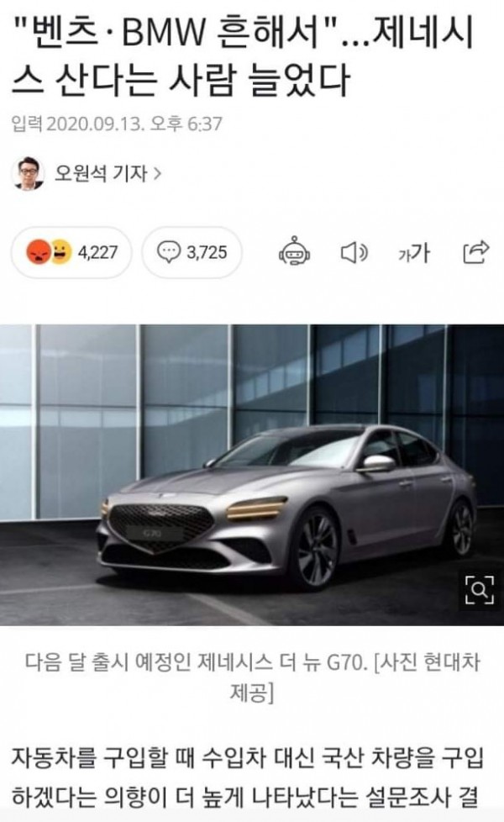Tap the article date 2020.09.13
This screenshot has width=504, height=822.
coord(96,124)
